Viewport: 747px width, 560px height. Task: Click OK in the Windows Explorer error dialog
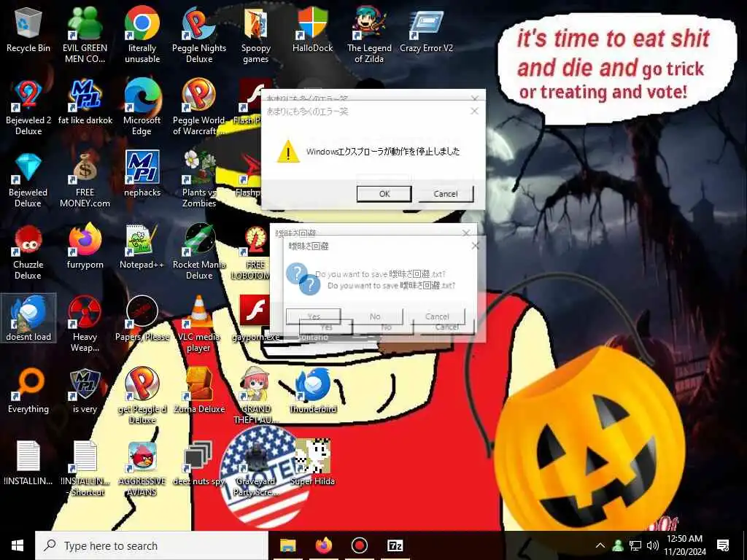(x=384, y=194)
